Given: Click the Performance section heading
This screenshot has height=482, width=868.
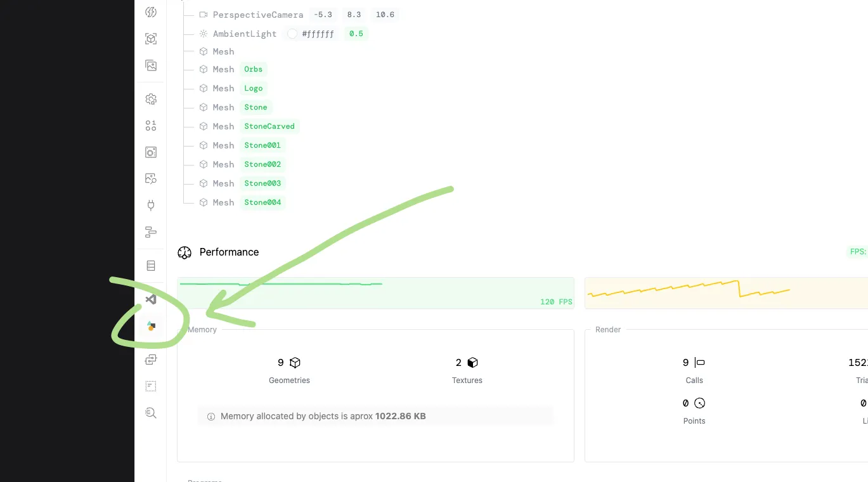Looking at the screenshot, I should click(x=229, y=252).
